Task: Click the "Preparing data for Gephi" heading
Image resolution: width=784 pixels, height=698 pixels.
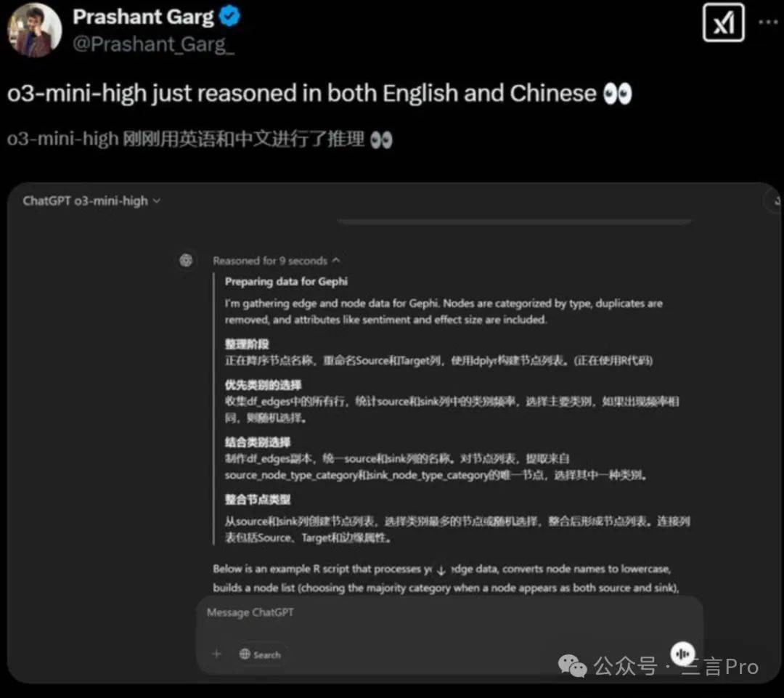Action: [x=286, y=282]
